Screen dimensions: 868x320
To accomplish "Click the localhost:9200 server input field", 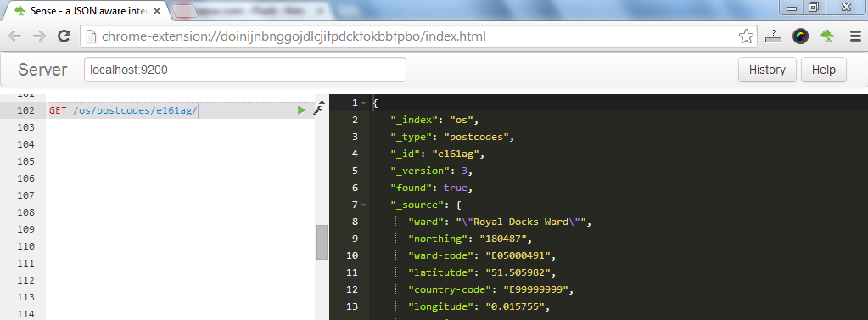I will pos(245,70).
